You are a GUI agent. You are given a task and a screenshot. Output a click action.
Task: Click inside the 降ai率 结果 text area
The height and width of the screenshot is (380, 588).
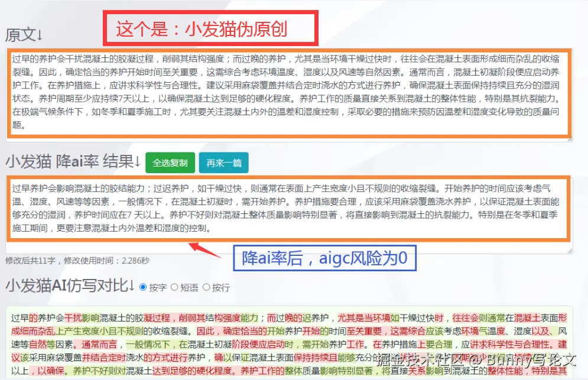click(x=289, y=214)
